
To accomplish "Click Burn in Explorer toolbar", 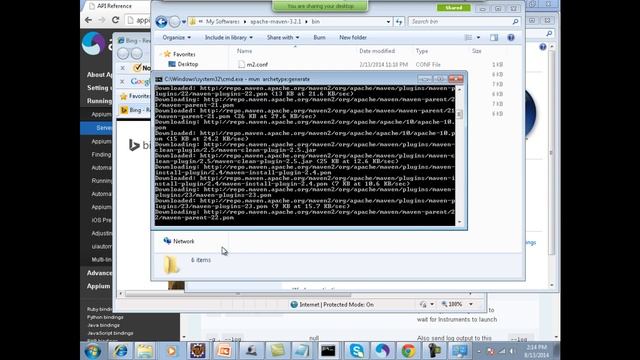I will click(x=319, y=38).
